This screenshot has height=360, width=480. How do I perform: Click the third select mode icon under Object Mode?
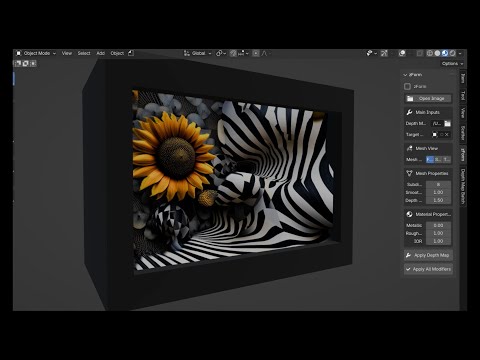tap(33, 63)
